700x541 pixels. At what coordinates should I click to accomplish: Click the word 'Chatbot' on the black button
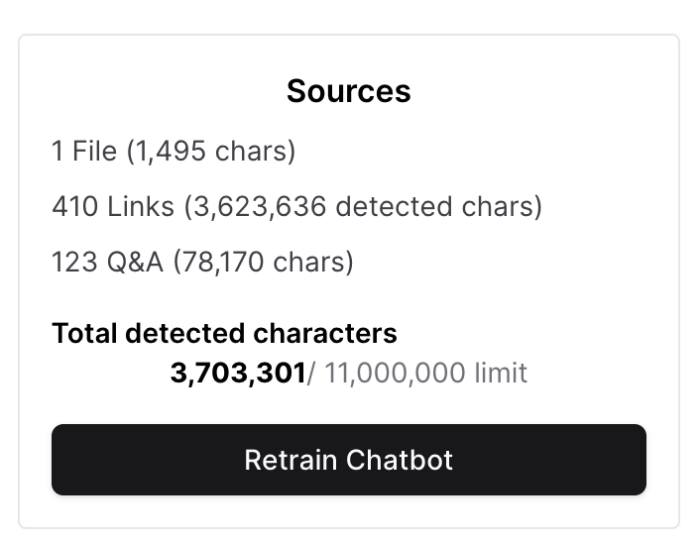(x=400, y=460)
